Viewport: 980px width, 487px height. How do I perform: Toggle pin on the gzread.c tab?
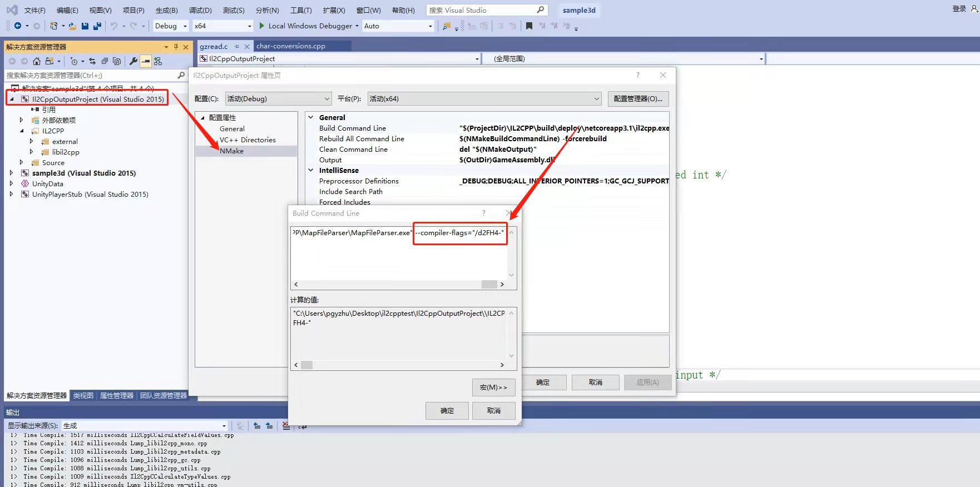237,47
